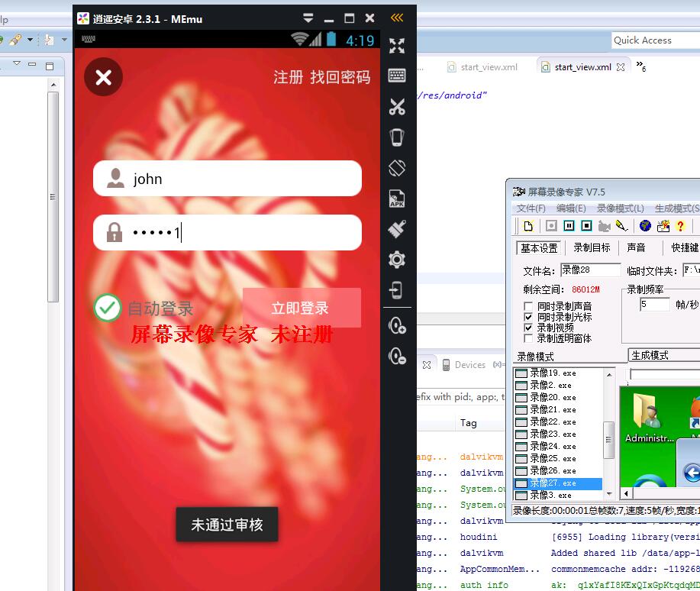Uncheck the 同时录制光标 checkbox
Image resolution: width=700 pixels, height=591 pixels.
click(528, 317)
